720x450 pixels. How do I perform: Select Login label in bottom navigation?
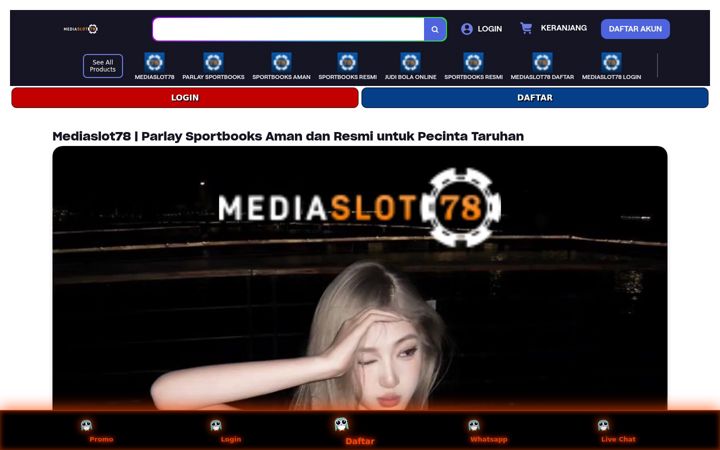click(231, 439)
